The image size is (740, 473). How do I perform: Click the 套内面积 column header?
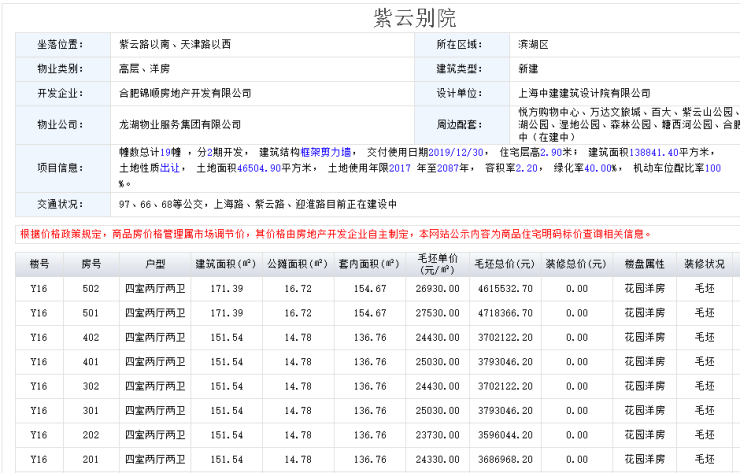tap(370, 265)
